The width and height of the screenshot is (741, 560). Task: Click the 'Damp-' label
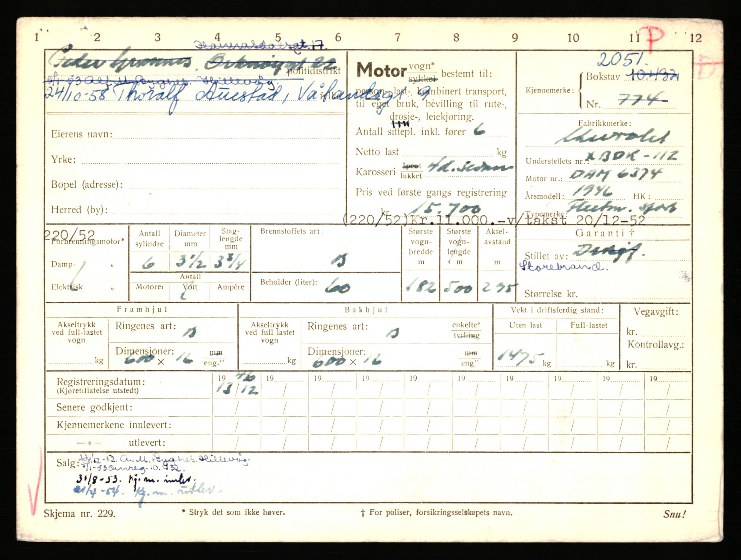tap(63, 264)
